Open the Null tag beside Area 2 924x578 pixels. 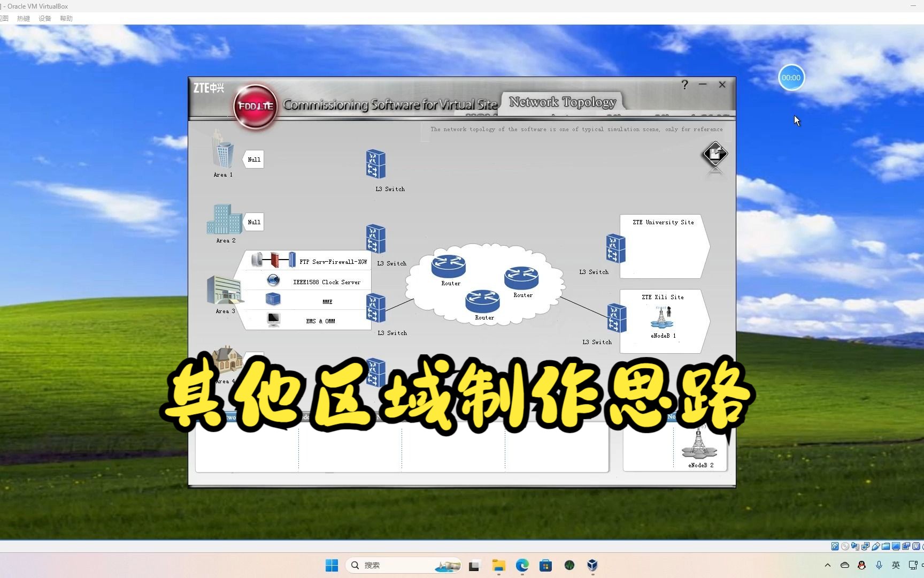[253, 222]
